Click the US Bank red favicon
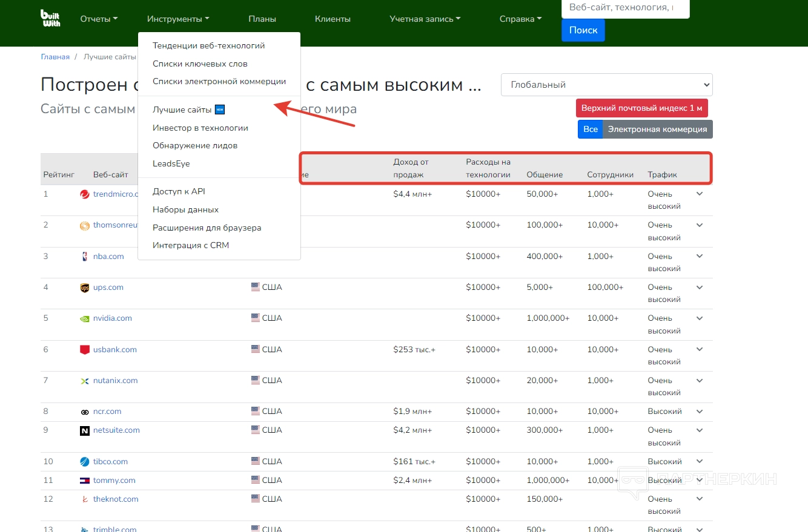Screen dimensions: 808x532 85,350
